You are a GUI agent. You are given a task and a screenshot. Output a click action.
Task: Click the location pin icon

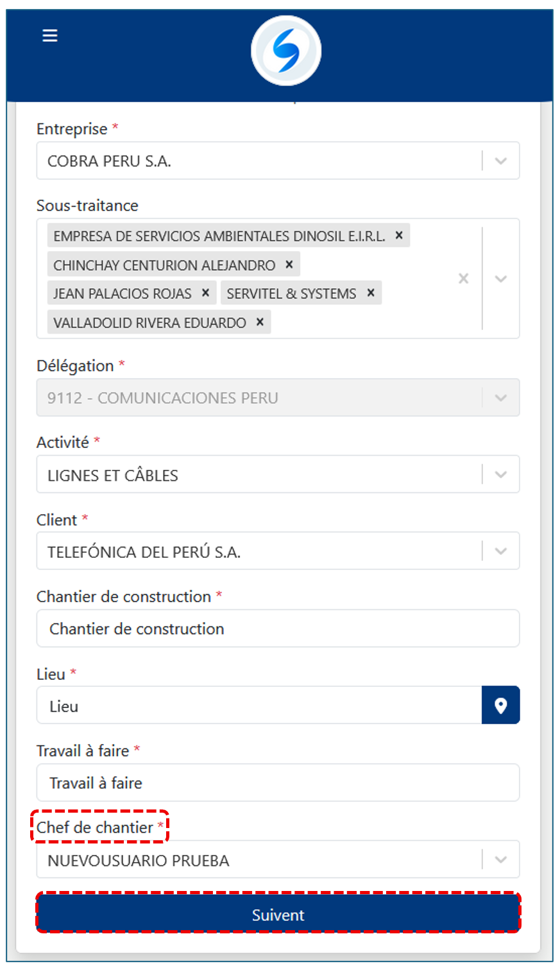point(500,705)
